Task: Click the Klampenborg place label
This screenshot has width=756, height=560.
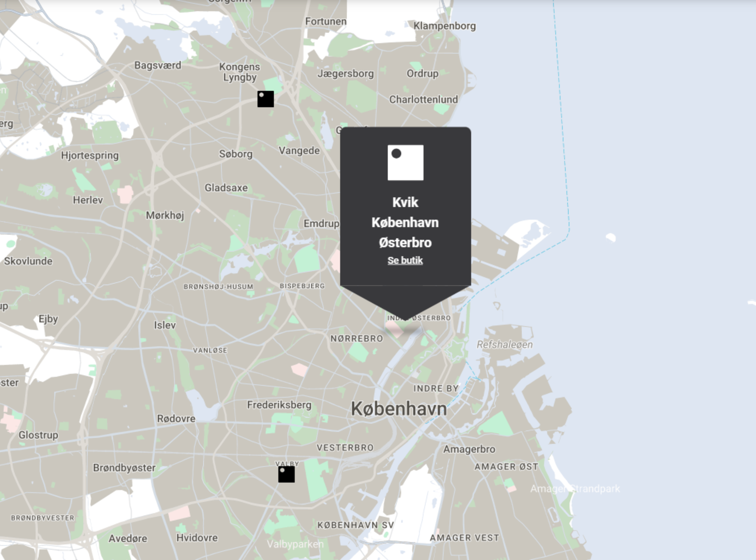Action: point(444,26)
